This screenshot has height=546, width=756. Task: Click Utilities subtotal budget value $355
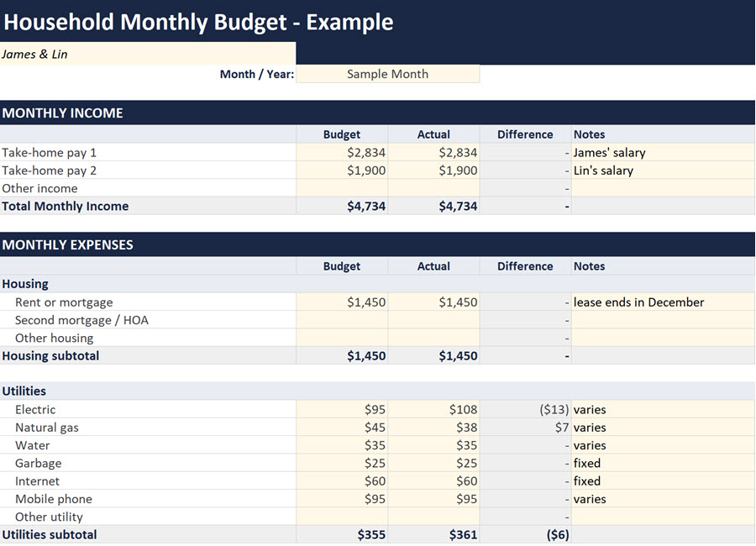click(x=342, y=534)
